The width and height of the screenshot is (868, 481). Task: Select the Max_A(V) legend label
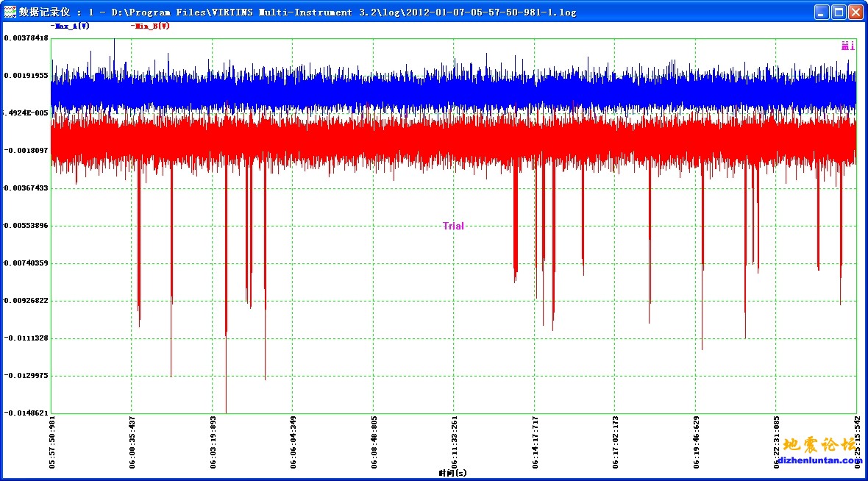[70, 26]
